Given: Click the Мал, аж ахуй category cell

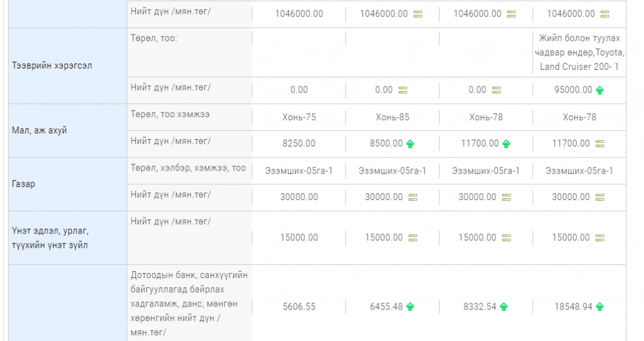Looking at the screenshot, I should click(x=39, y=130).
